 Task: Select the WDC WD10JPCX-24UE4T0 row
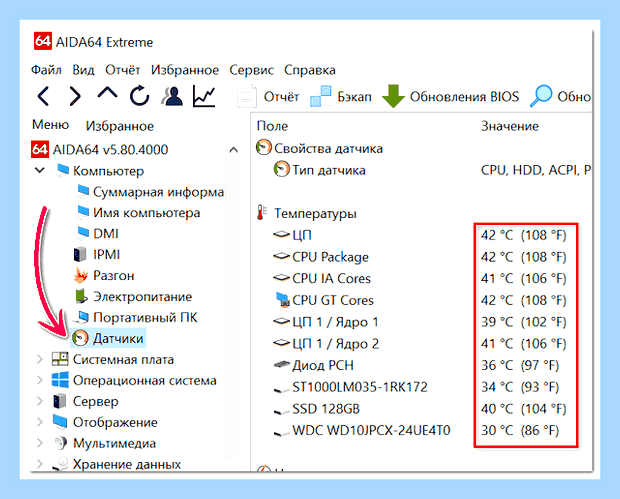pyautogui.click(x=416, y=430)
